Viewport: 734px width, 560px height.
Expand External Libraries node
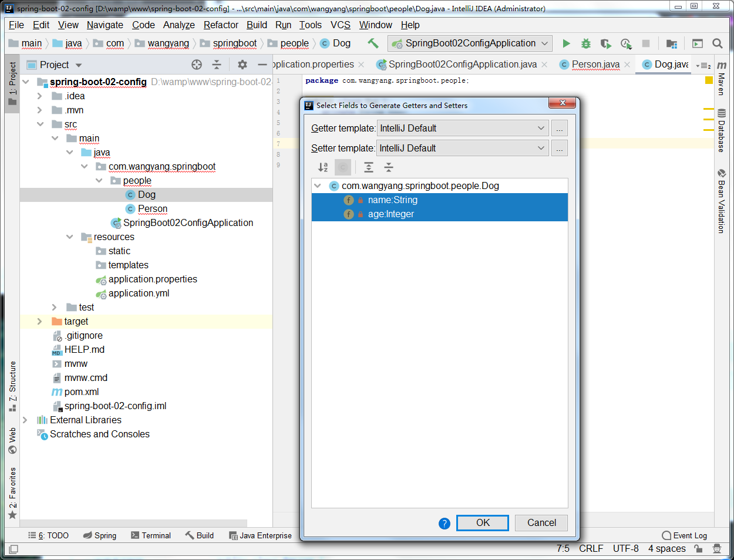25,420
